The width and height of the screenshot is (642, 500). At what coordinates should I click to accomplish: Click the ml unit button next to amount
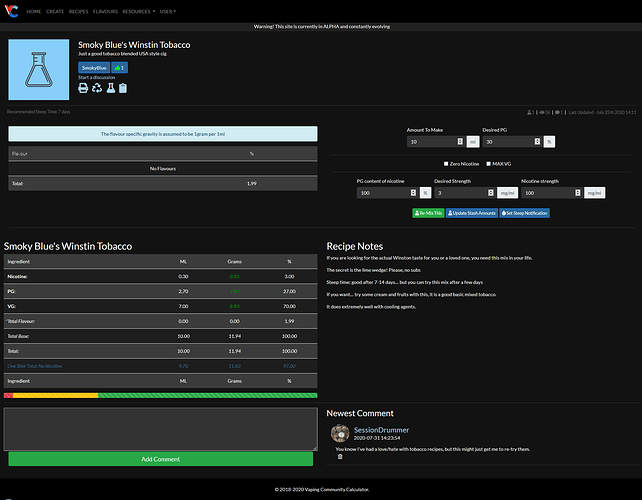point(473,142)
